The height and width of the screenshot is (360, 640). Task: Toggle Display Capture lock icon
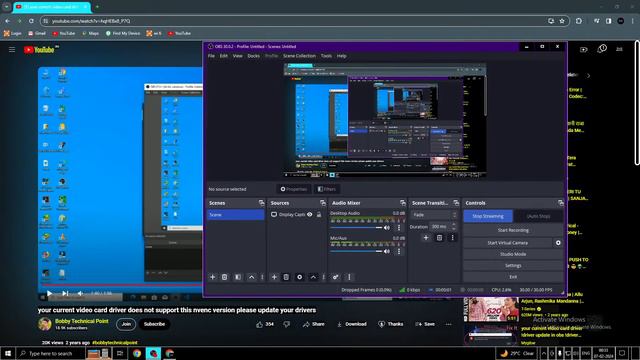coord(319,214)
